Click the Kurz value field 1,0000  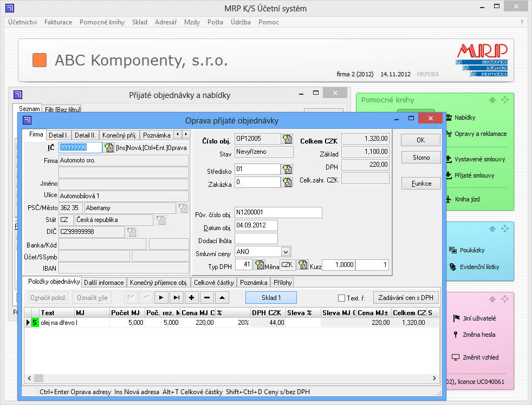338,265
